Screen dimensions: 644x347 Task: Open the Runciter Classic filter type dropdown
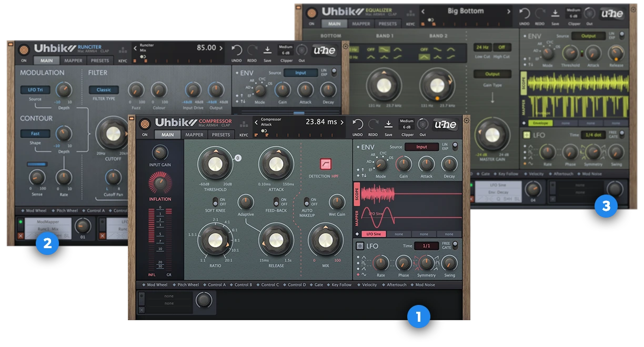click(x=104, y=90)
